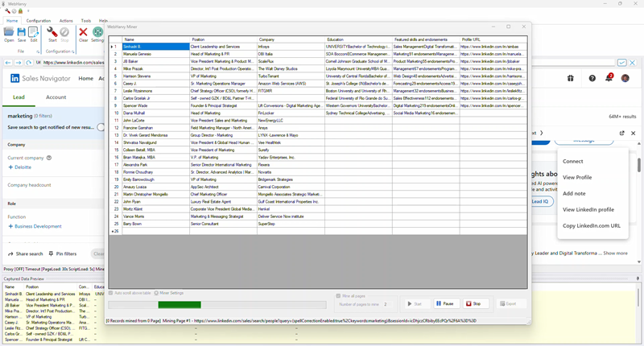Add Business Development function filter
Viewport: 644px width, 346px height.
pyautogui.click(x=35, y=226)
